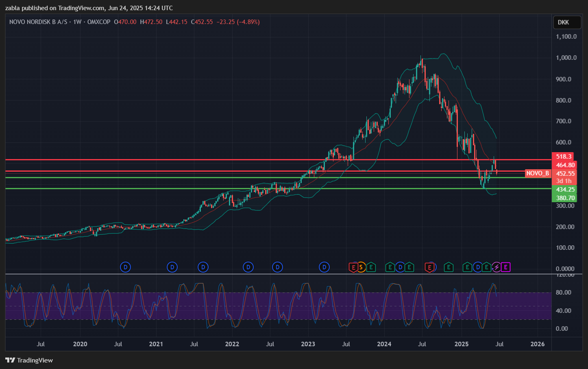Open the green earnings E marker near February 2024

[390, 267]
